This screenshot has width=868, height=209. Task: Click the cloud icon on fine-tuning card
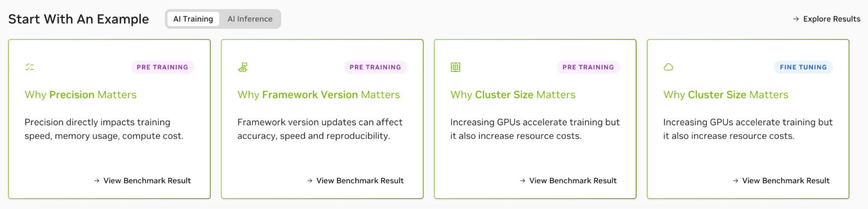click(x=668, y=67)
